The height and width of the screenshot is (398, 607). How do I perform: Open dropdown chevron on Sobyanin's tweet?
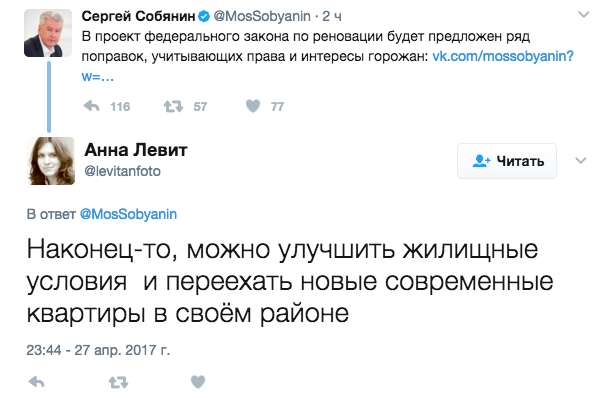[x=583, y=15]
